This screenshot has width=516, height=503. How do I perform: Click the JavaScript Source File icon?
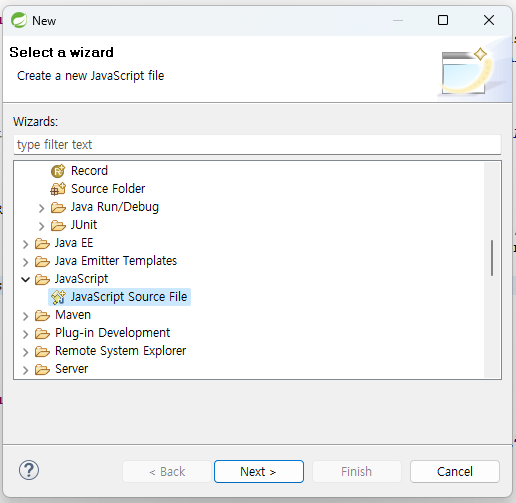point(58,297)
